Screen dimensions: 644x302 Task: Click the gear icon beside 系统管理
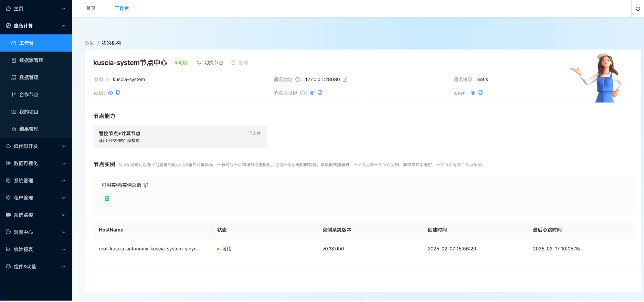tap(8, 180)
